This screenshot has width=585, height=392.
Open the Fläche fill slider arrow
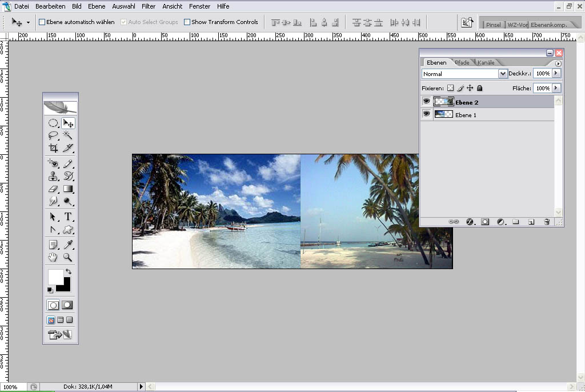coord(556,88)
